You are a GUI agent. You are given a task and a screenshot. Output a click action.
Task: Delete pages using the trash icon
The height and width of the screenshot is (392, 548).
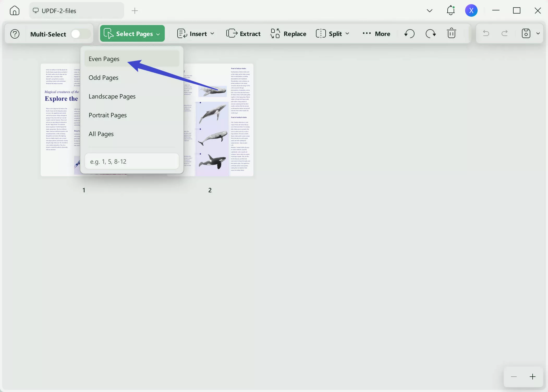451,33
